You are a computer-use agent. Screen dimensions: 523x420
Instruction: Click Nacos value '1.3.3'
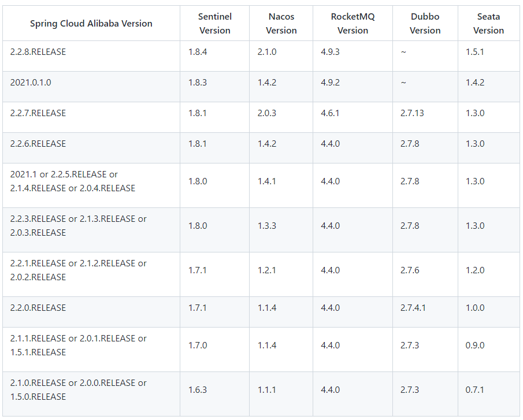pos(267,226)
